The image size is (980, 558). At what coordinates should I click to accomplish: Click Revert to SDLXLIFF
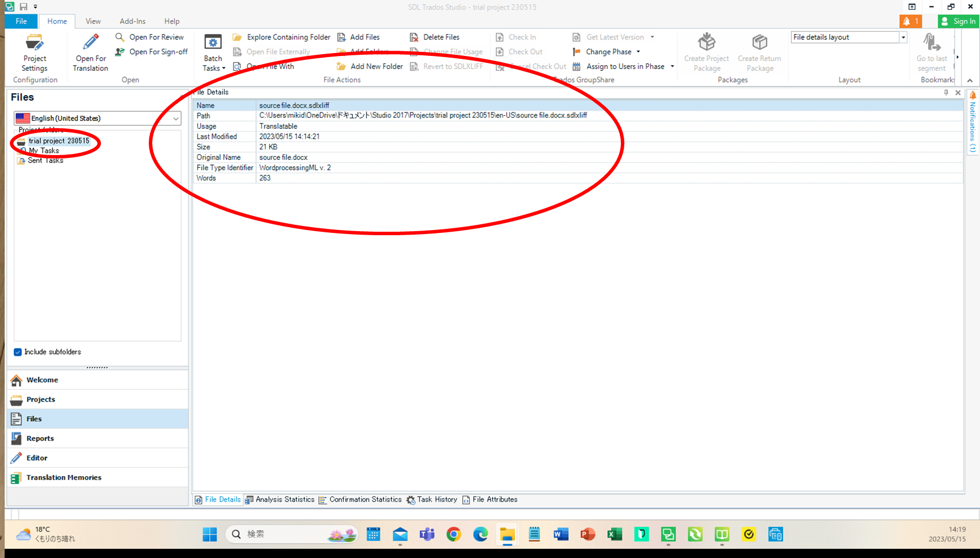[x=447, y=66]
